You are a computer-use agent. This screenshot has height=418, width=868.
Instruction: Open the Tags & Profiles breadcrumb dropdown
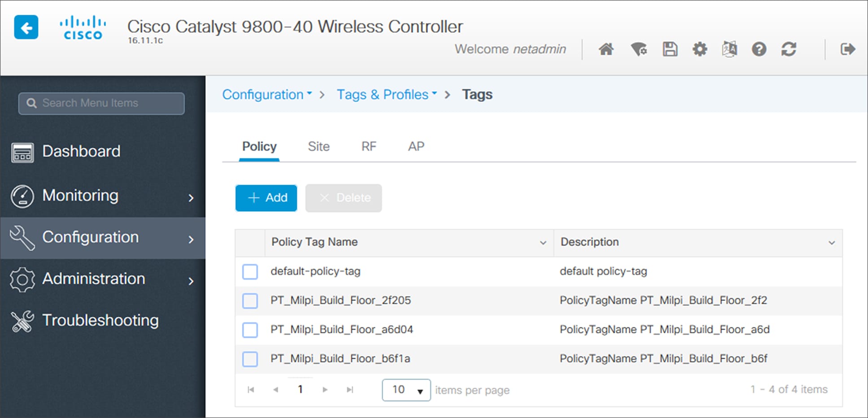[387, 95]
